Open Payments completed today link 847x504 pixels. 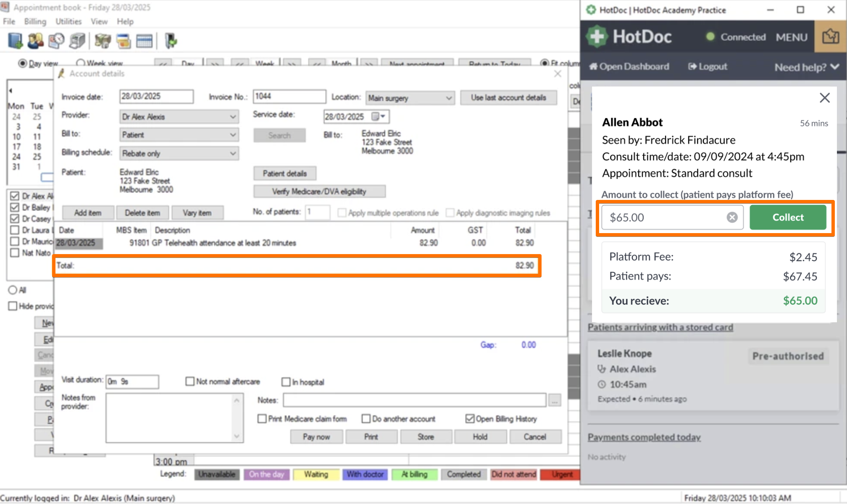(644, 437)
